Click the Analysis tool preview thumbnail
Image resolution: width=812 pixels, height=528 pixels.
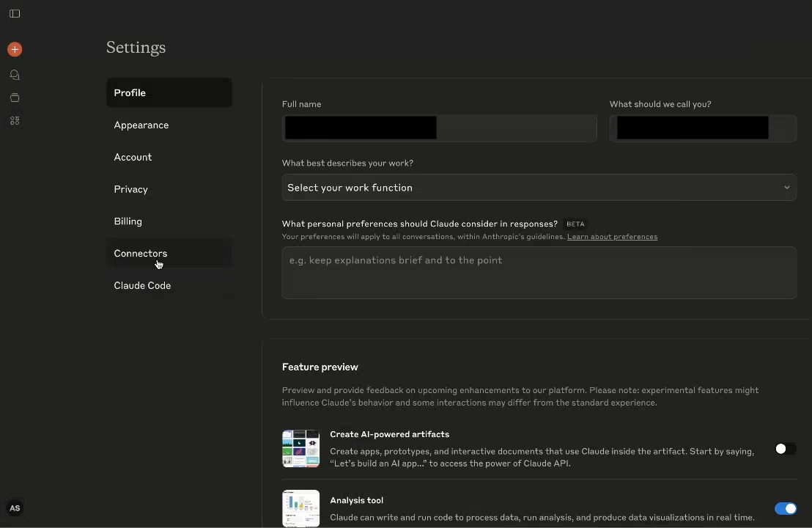click(x=300, y=507)
